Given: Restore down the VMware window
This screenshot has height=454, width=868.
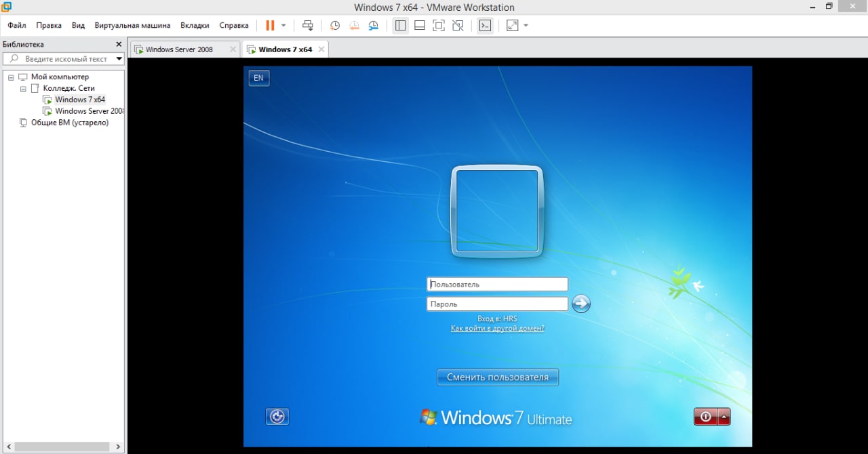Looking at the screenshot, I should click(829, 6).
